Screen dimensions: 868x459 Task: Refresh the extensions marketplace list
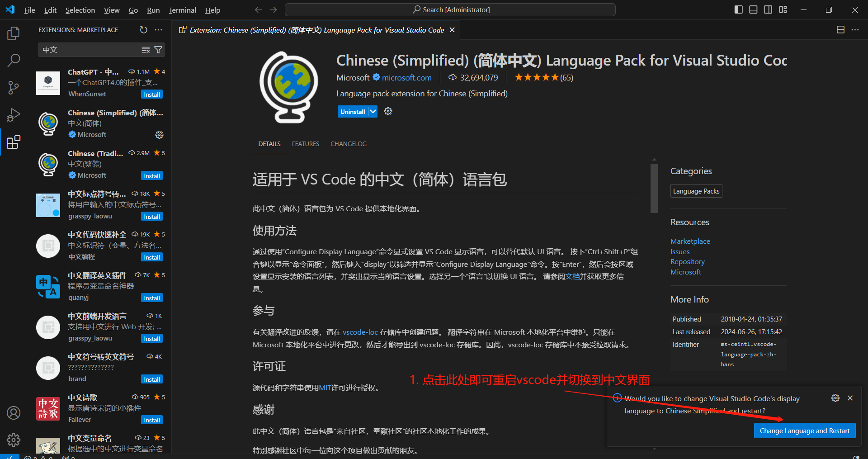pyautogui.click(x=144, y=30)
